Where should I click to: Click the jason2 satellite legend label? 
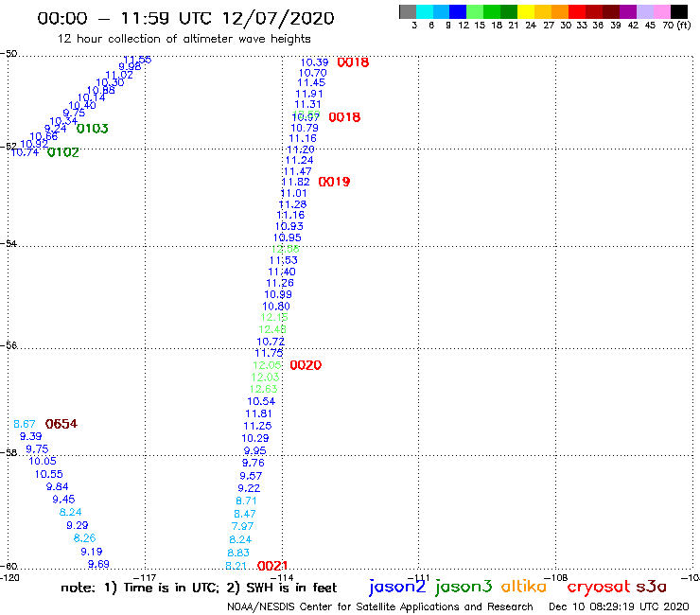pyautogui.click(x=397, y=587)
